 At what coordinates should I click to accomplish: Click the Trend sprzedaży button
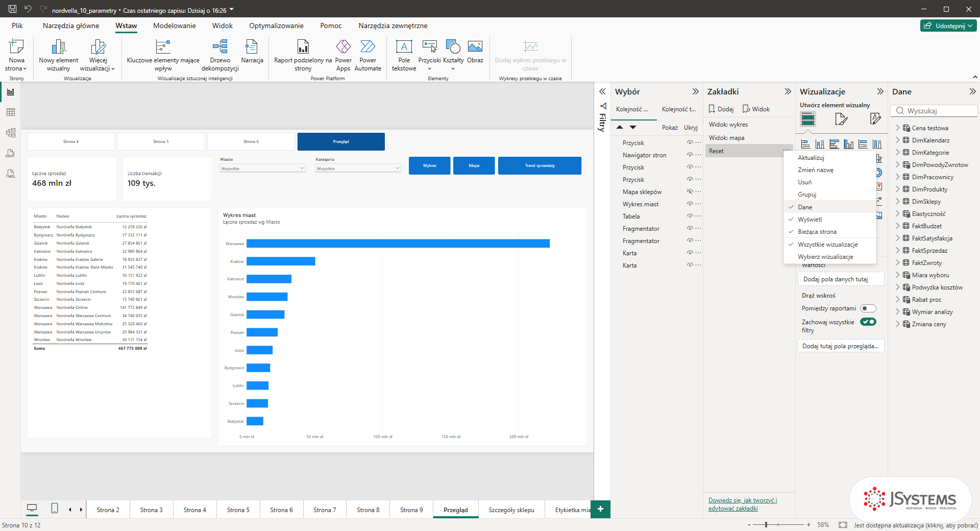540,165
